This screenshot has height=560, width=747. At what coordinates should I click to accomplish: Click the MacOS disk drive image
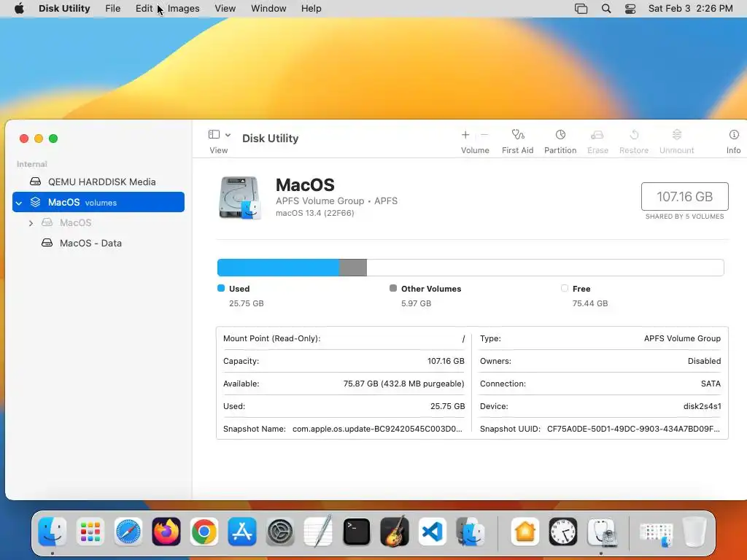pos(239,198)
